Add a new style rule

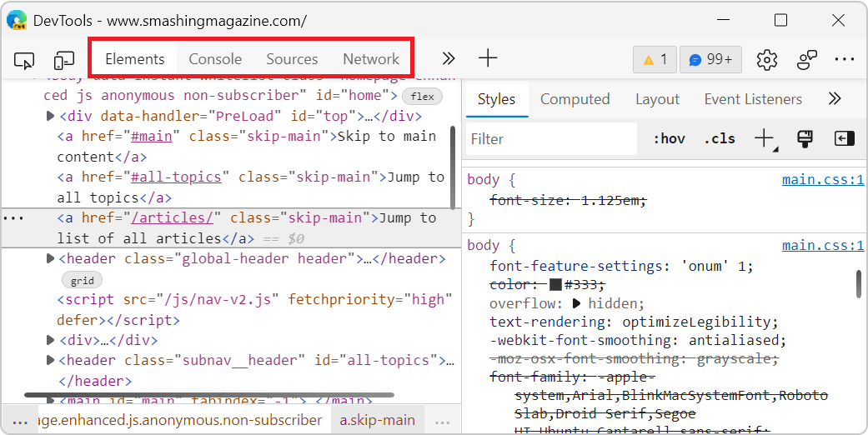click(x=764, y=139)
